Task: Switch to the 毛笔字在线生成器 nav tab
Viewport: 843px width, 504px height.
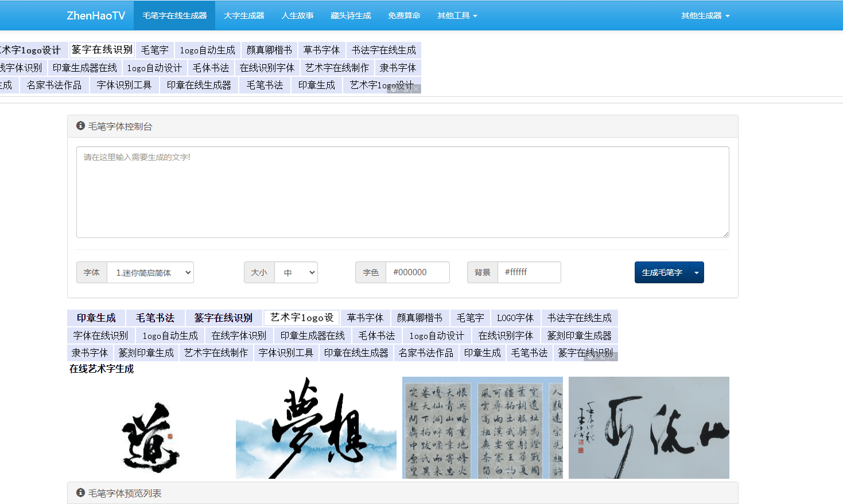Action: tap(174, 15)
